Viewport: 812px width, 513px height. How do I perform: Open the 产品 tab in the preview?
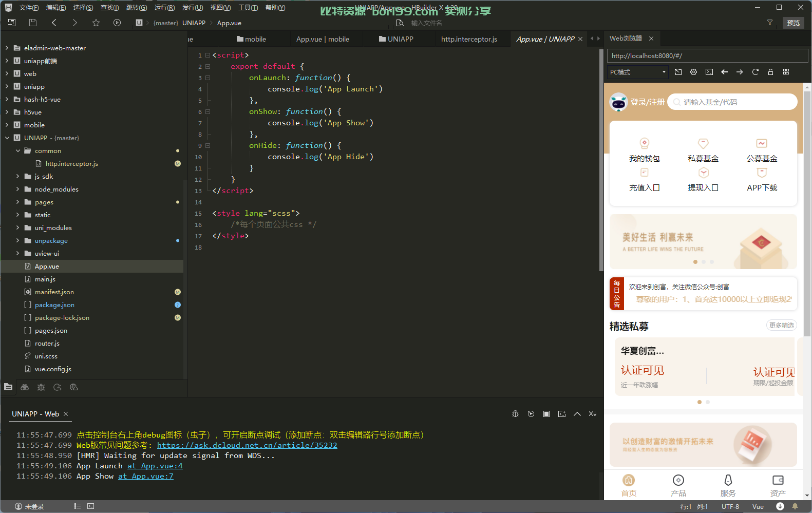coord(678,486)
